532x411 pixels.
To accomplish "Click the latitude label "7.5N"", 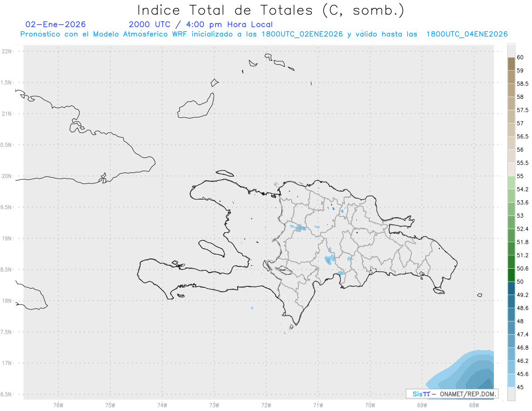I will click(6, 332).
